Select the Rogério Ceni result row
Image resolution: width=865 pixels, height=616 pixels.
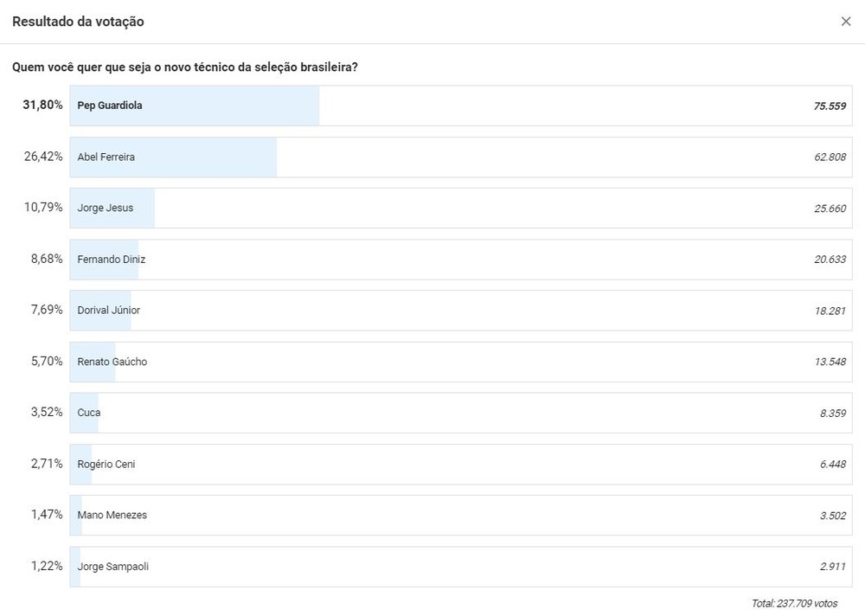[x=460, y=464]
